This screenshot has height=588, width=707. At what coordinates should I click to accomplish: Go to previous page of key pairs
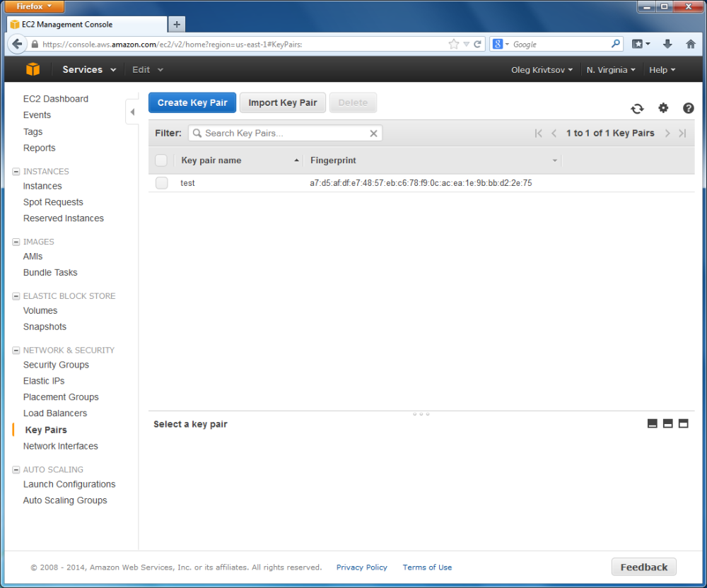click(x=554, y=133)
